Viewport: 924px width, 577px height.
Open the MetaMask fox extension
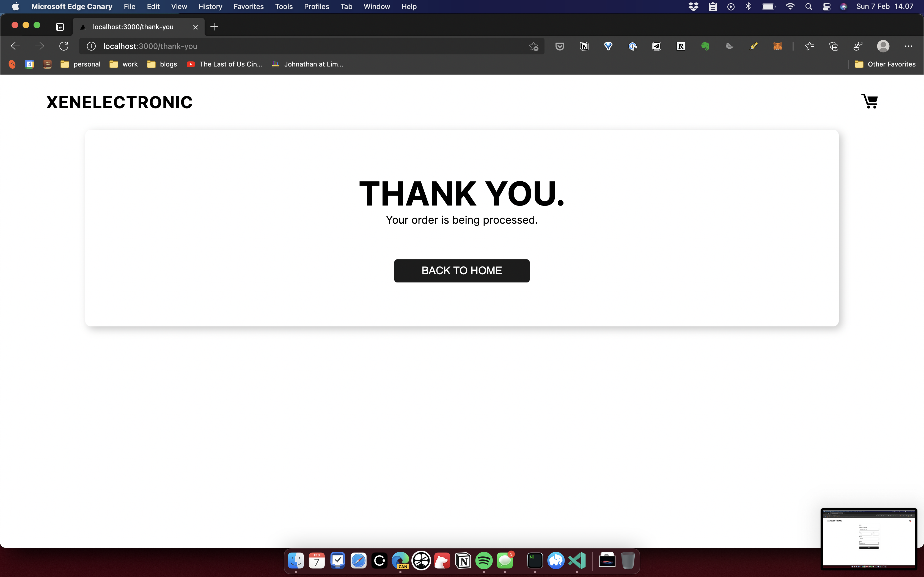coord(777,46)
